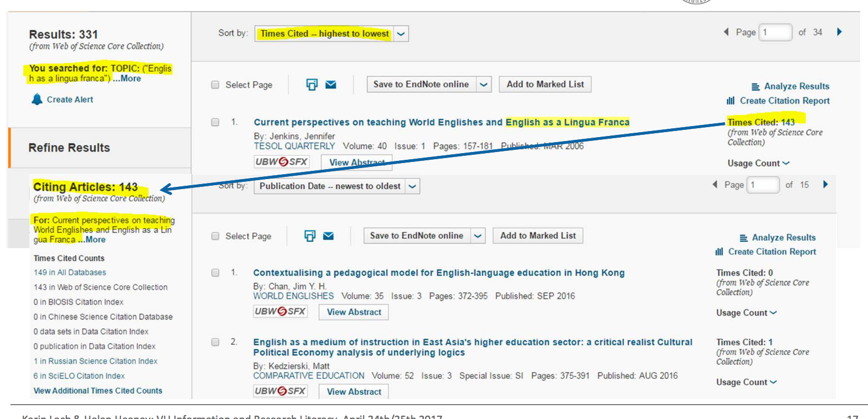Click the email icon above the Chan article

[x=329, y=236]
